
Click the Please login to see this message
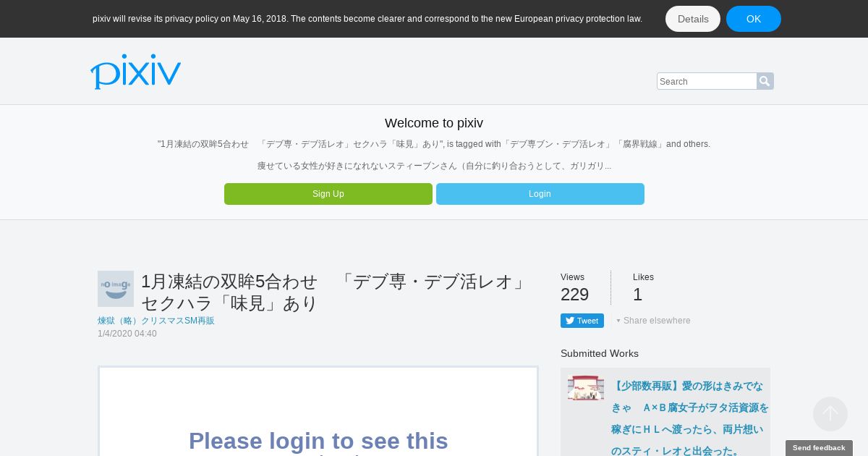(x=318, y=441)
